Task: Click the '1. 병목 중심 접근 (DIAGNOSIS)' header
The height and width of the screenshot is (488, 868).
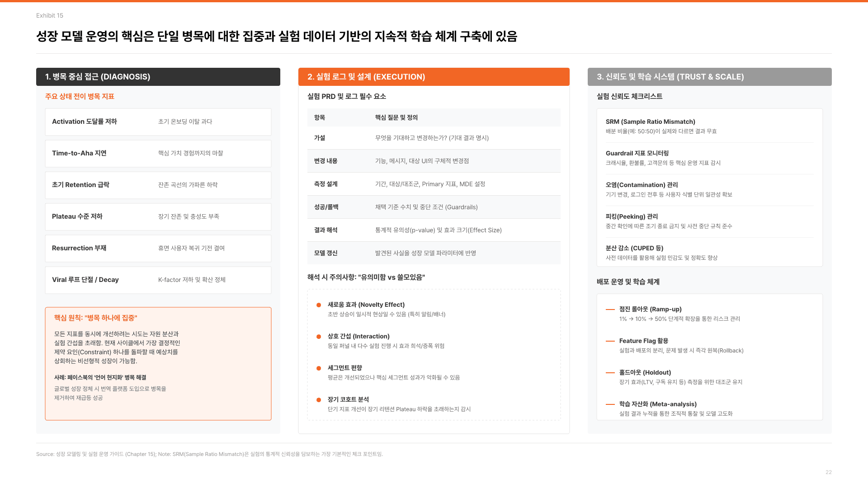Action: point(158,77)
